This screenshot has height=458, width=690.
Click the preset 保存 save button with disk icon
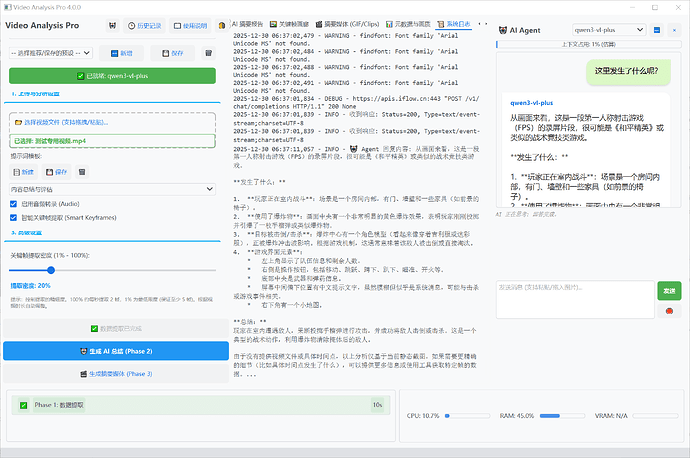[172, 53]
